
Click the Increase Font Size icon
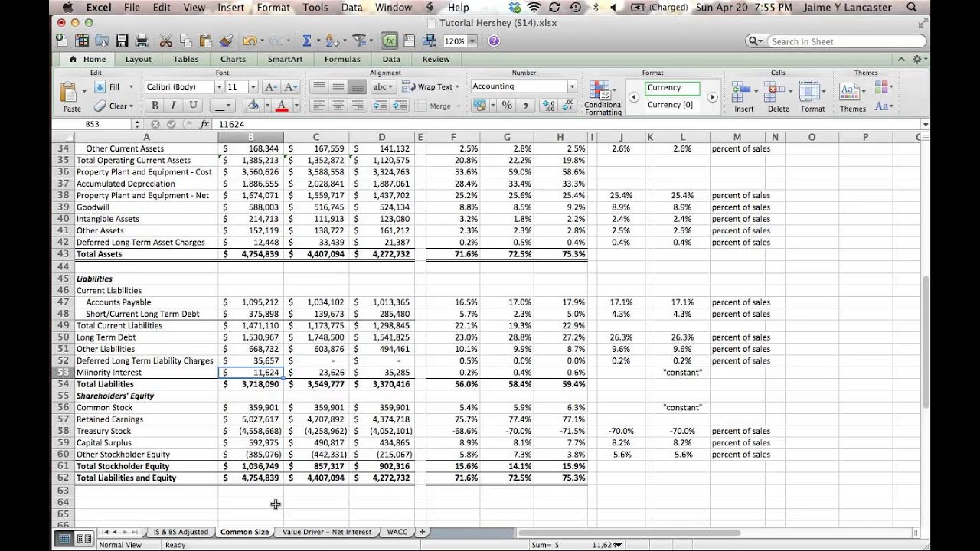point(271,87)
